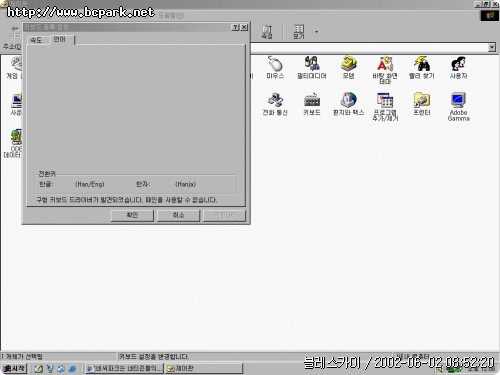Click the 적용 (Apply) button

pos(224,215)
